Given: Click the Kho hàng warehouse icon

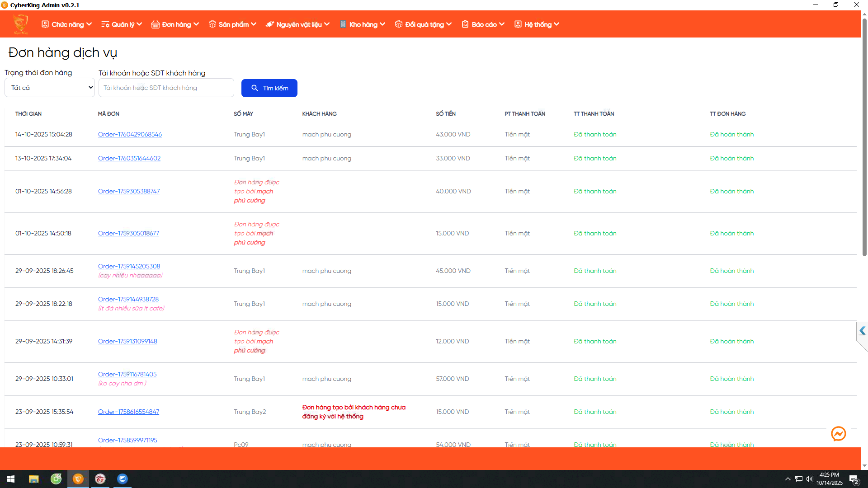Looking at the screenshot, I should 343,24.
